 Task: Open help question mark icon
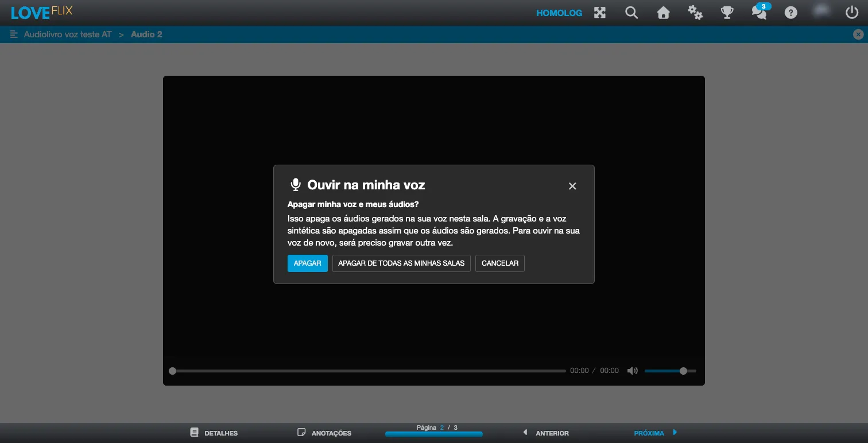click(791, 13)
